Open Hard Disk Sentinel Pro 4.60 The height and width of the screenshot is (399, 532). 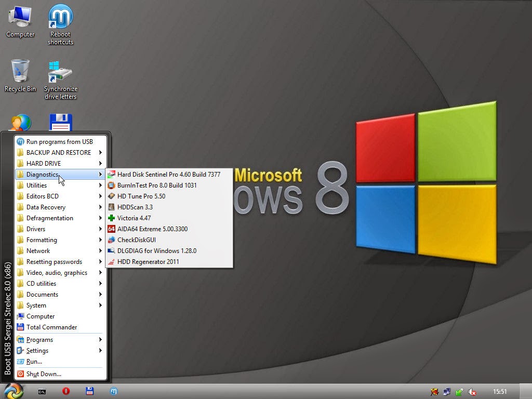169,175
